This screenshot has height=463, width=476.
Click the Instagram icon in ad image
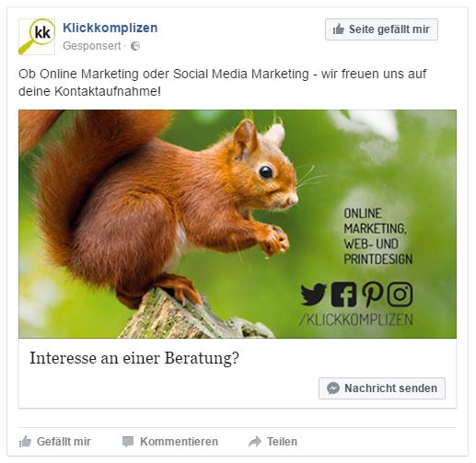tap(400, 295)
